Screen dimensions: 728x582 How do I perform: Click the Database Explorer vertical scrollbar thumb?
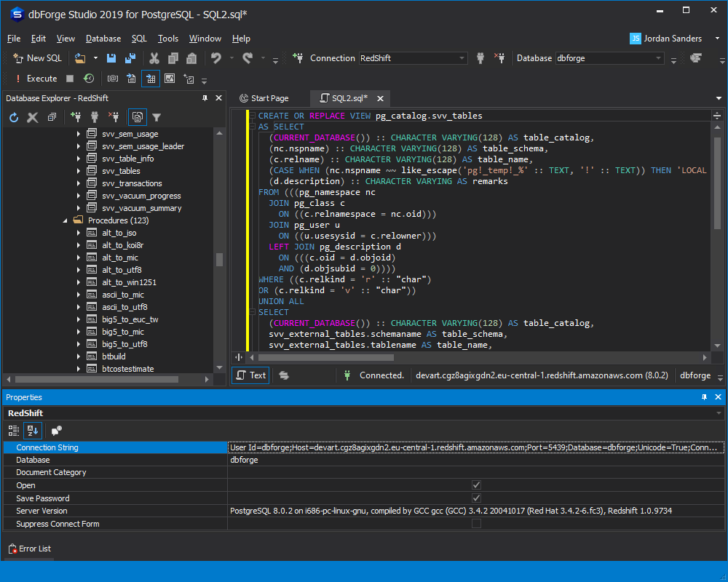[220, 260]
